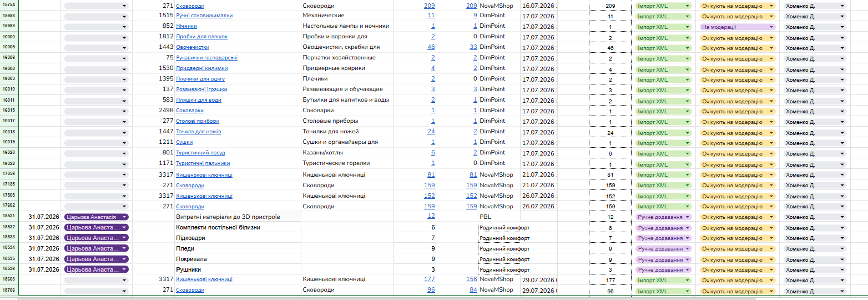Open the 'Соковарки' link

tap(189, 111)
